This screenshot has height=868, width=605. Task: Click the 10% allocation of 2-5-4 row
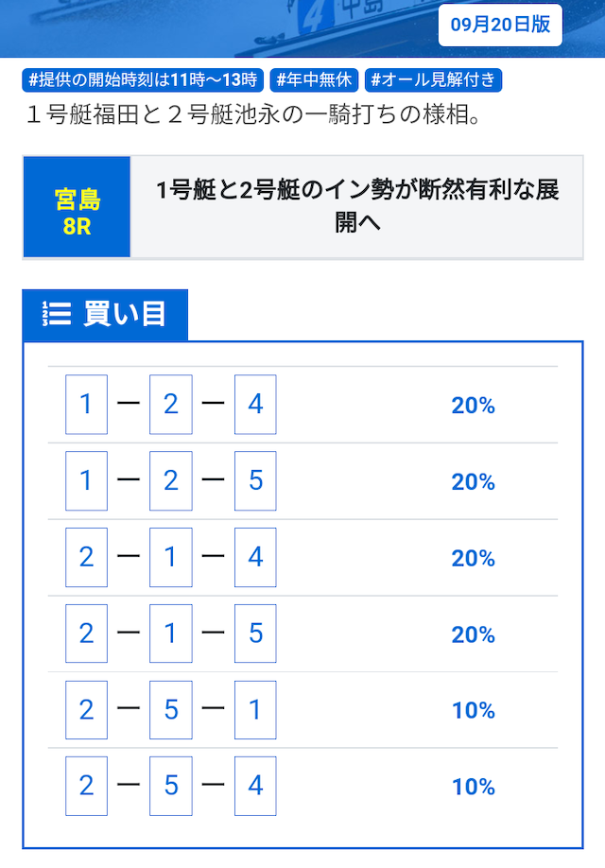(x=474, y=787)
